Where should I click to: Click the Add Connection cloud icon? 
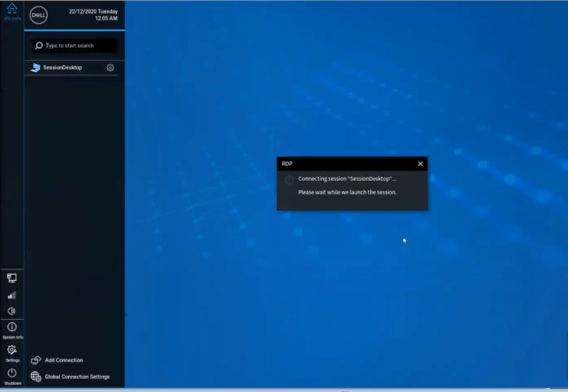point(36,360)
